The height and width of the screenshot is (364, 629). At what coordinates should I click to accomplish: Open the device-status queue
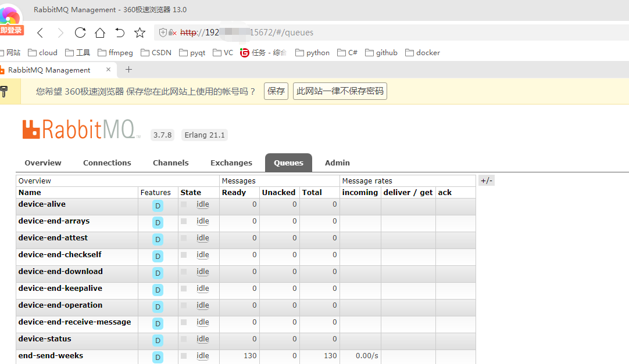(45, 339)
